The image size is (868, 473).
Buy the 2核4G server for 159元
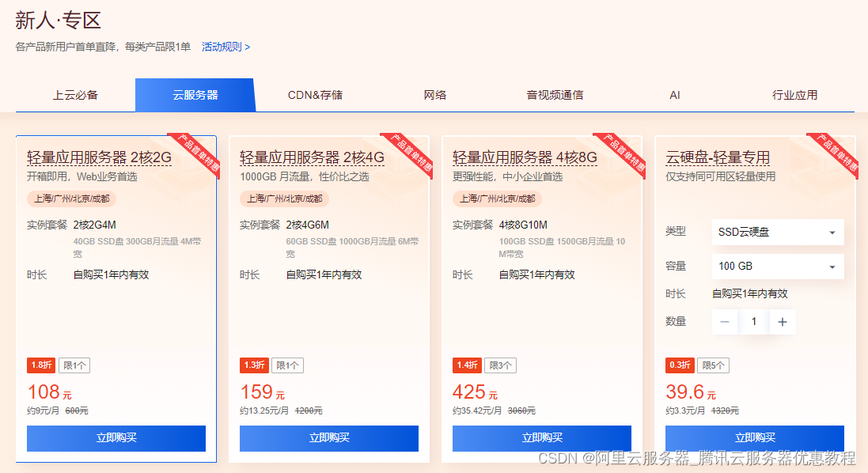[x=329, y=438]
